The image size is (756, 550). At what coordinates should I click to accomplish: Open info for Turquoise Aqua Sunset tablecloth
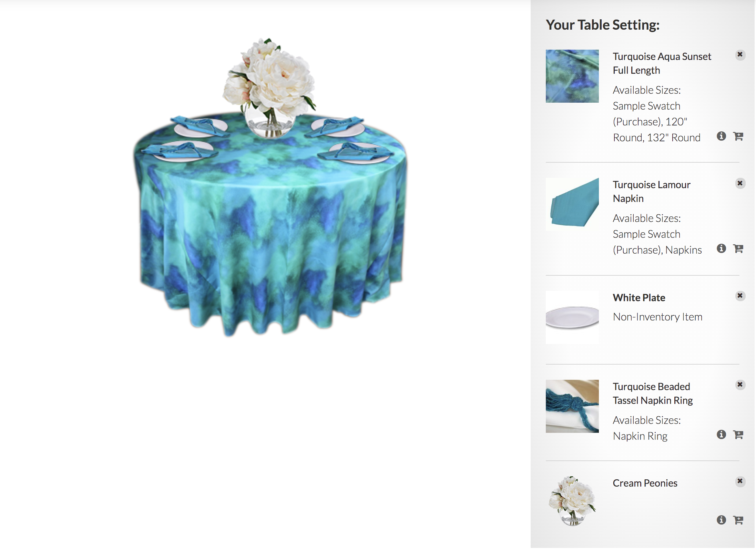tap(721, 136)
